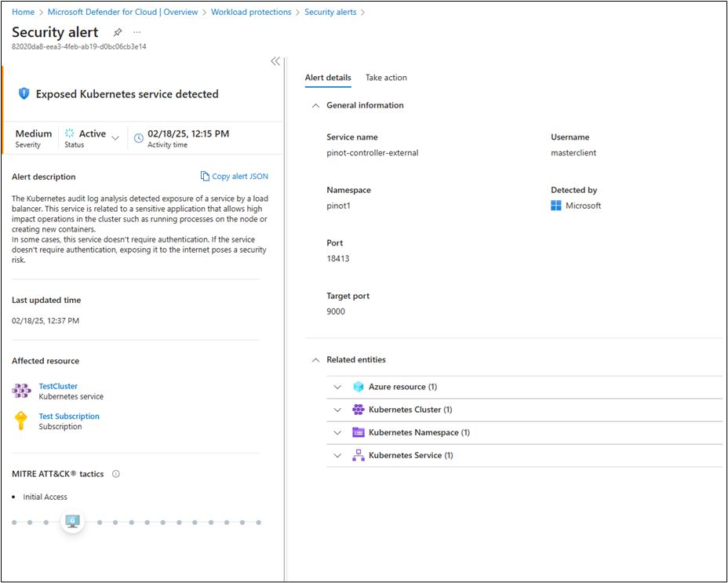Screen dimensions: 728x583
Task: Open Microsoft Defender for Cloud Overview breadcrumb
Action: coord(122,12)
